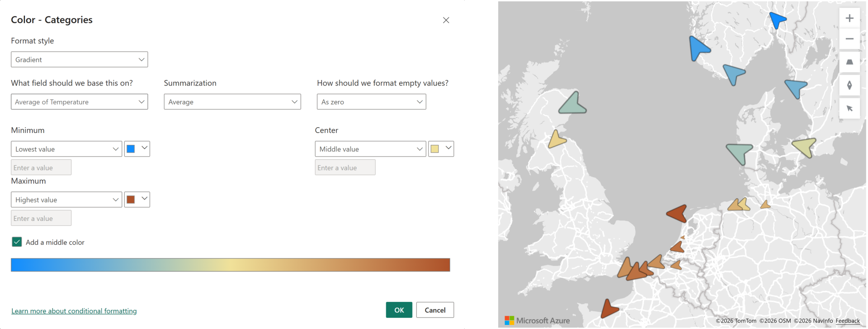Click the Cancel button
The width and height of the screenshot is (868, 329).
(435, 310)
